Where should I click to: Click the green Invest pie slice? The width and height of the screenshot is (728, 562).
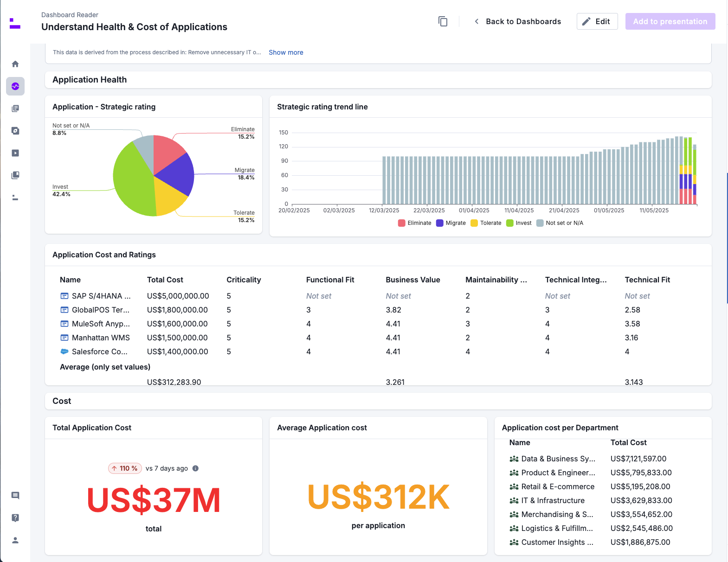pyautogui.click(x=132, y=181)
